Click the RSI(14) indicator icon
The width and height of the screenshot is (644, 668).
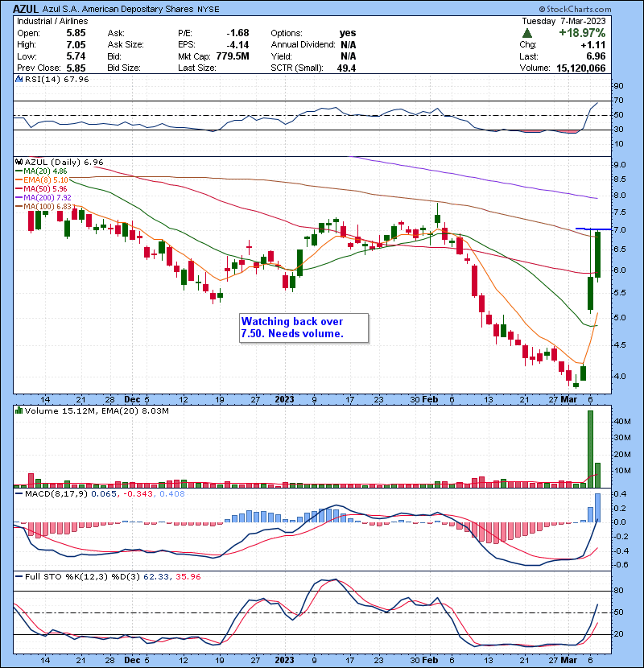point(19,79)
